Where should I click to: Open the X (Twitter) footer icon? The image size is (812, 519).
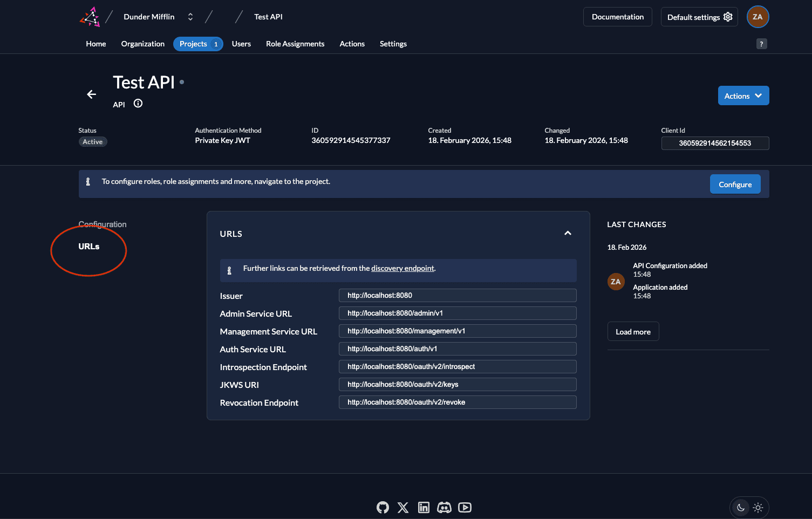tap(403, 507)
